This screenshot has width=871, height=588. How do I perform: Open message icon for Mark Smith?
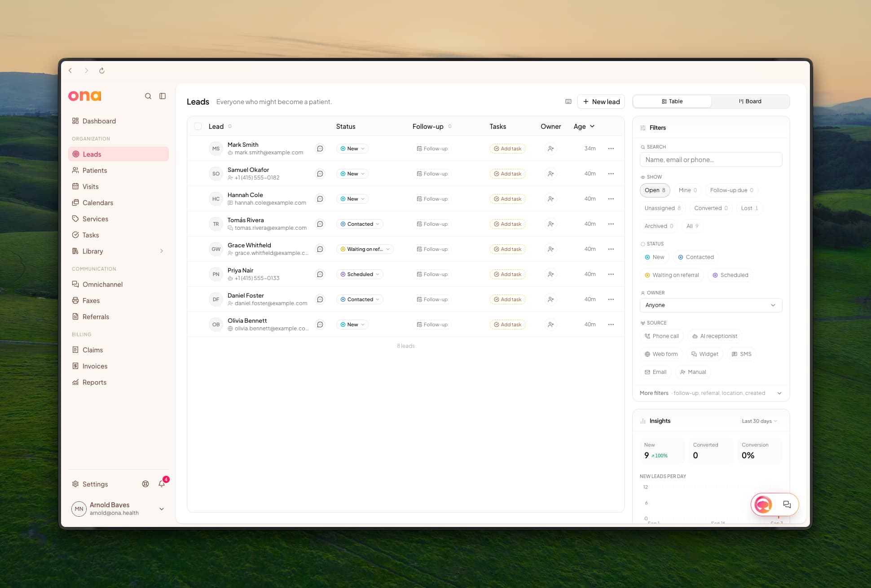[320, 149]
